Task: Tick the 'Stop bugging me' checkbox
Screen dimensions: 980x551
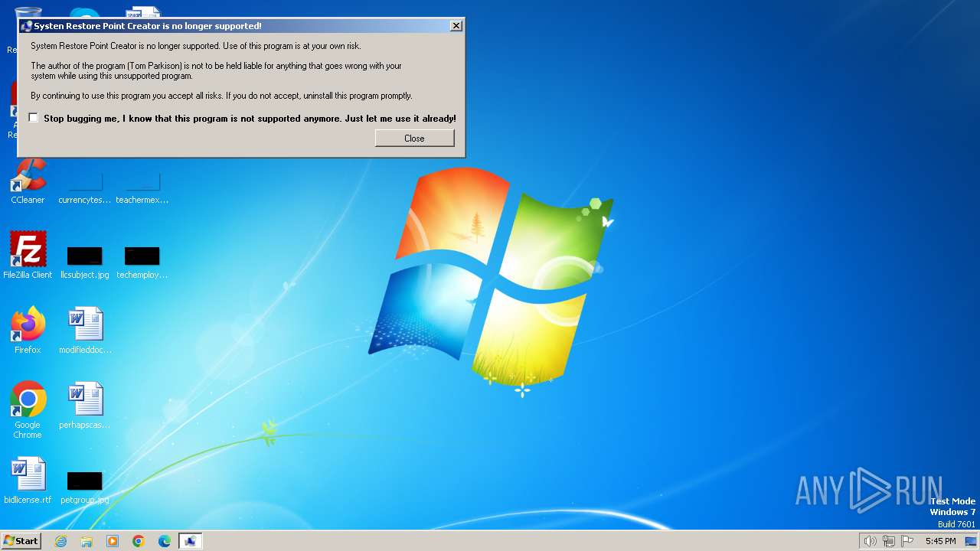Action: point(34,118)
